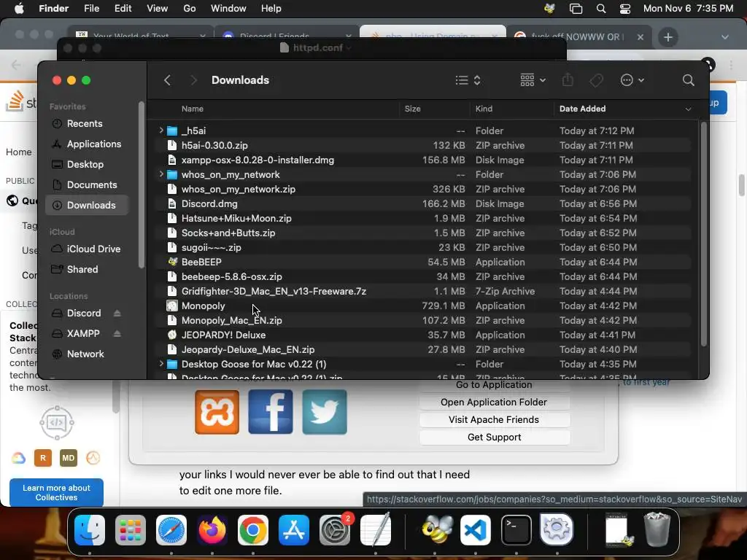Click the Twitter icon in XAMPP window
The width and height of the screenshot is (747, 560).
point(325,413)
